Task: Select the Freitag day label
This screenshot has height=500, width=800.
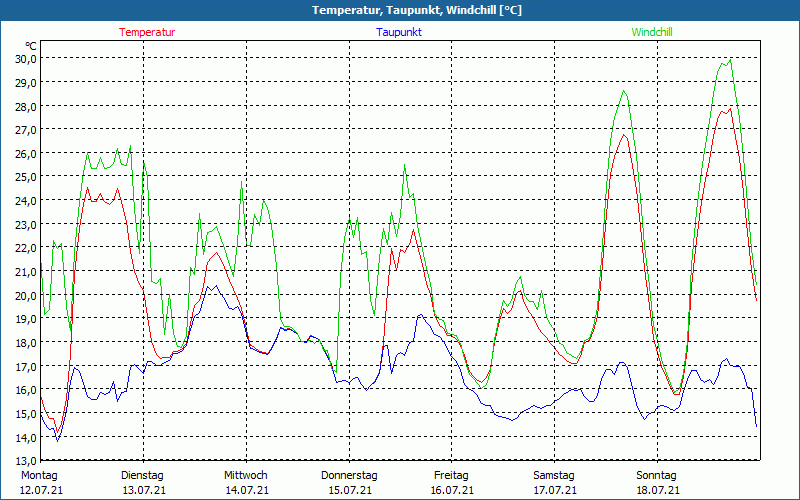Action: pyautogui.click(x=451, y=475)
